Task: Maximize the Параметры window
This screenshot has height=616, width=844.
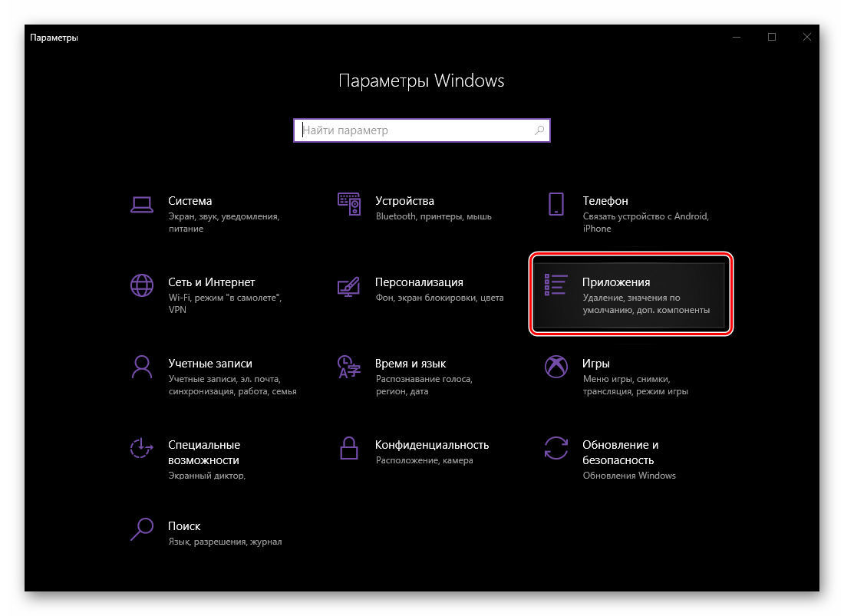Action: pos(772,37)
